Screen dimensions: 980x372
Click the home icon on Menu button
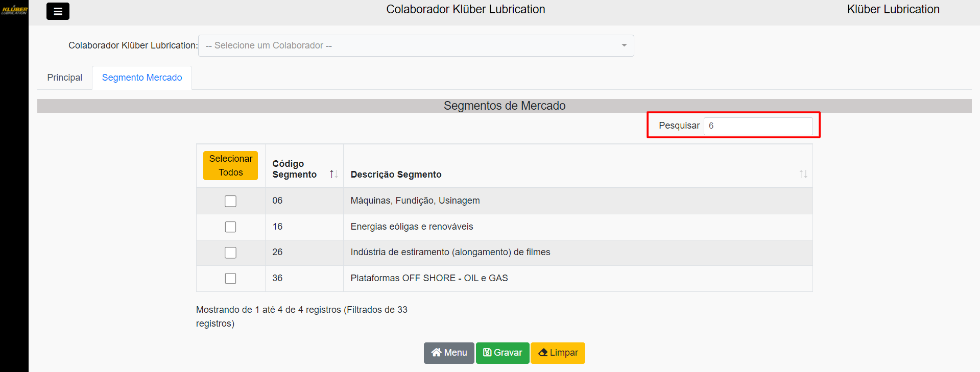[436, 353]
